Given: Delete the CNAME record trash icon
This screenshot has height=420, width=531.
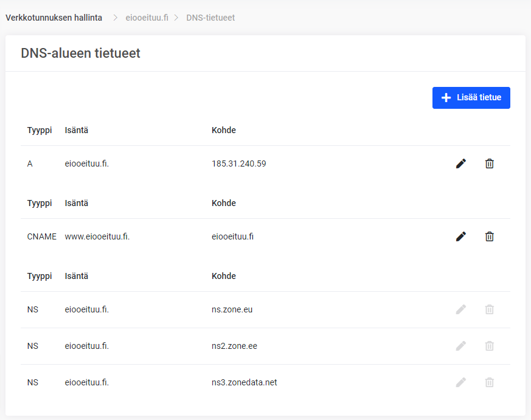Looking at the screenshot, I should [489, 236].
